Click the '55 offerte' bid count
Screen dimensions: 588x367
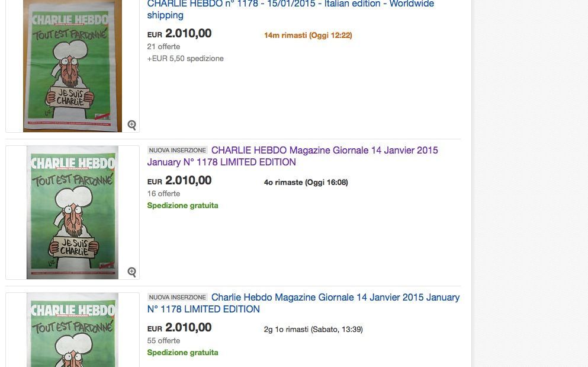(163, 341)
